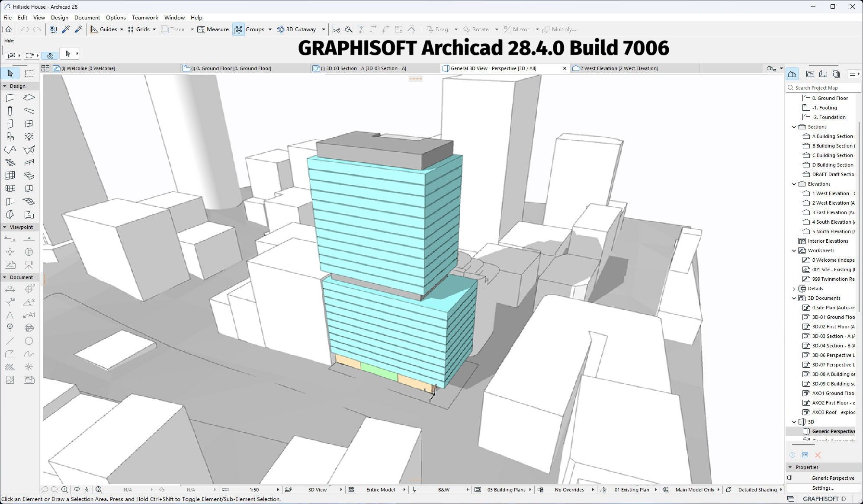The image size is (863, 504).
Task: Toggle Grids snap display
Action: (138, 29)
